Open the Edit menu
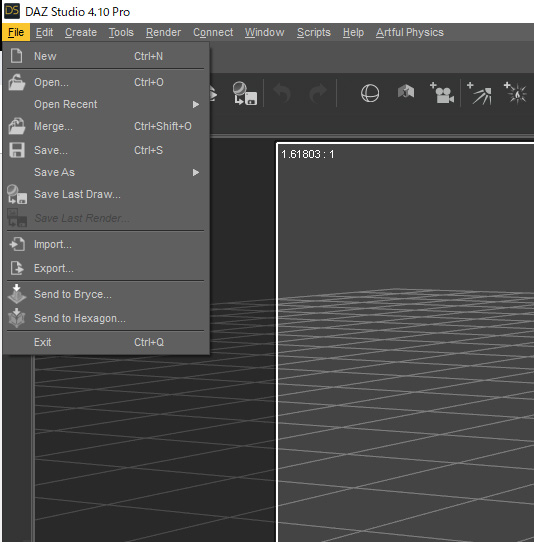The width and height of the screenshot is (534, 542). pos(44,32)
